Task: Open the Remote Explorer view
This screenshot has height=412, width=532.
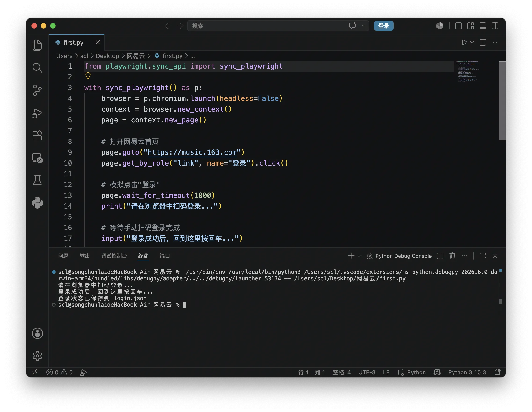Action: click(37, 158)
